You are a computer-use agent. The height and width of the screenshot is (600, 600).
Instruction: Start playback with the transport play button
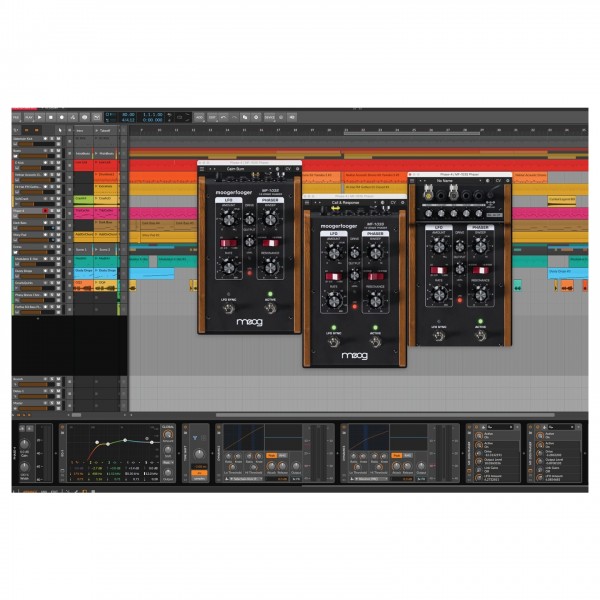click(40, 117)
